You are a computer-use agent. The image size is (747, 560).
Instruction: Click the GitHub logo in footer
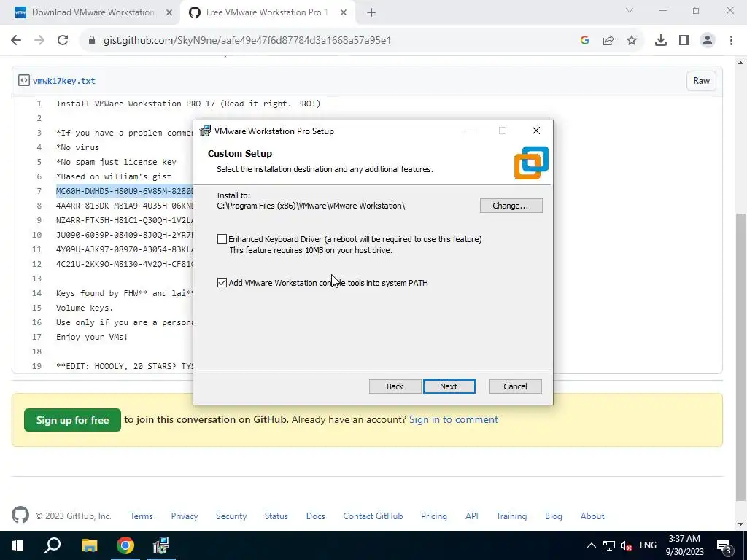[20, 516]
